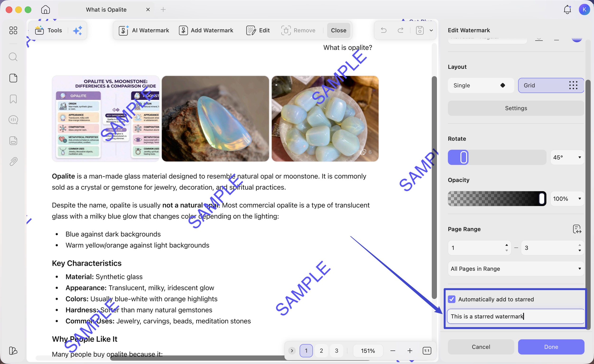
Task: Go to page 1
Action: (x=306, y=351)
